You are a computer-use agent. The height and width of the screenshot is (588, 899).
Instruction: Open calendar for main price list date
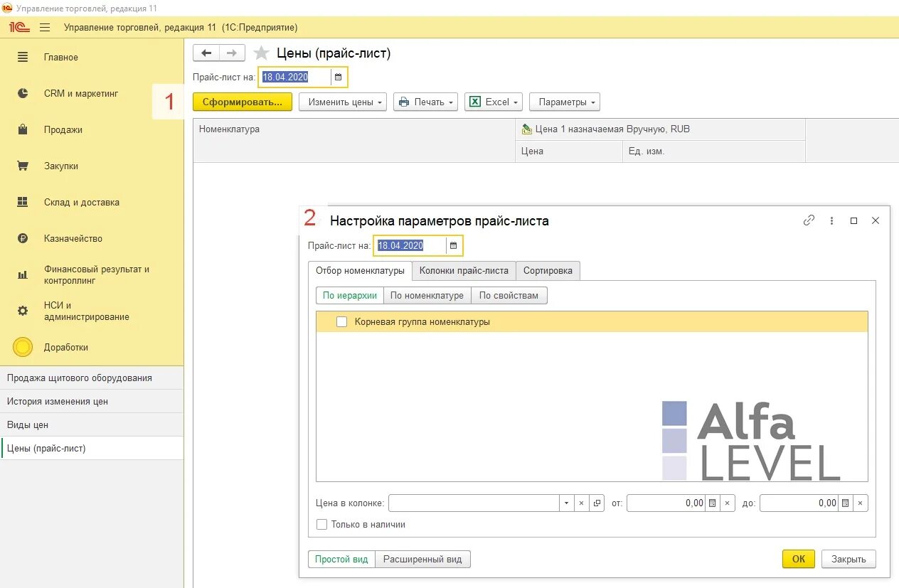coord(339,77)
